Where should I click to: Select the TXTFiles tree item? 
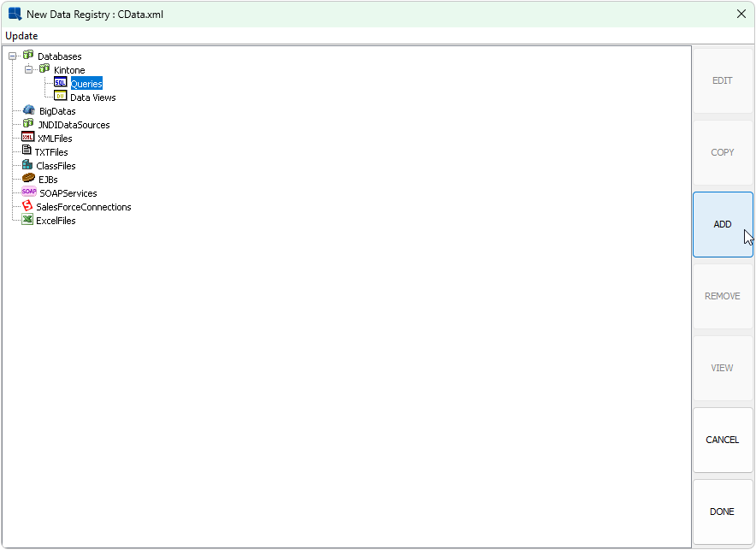tap(51, 152)
